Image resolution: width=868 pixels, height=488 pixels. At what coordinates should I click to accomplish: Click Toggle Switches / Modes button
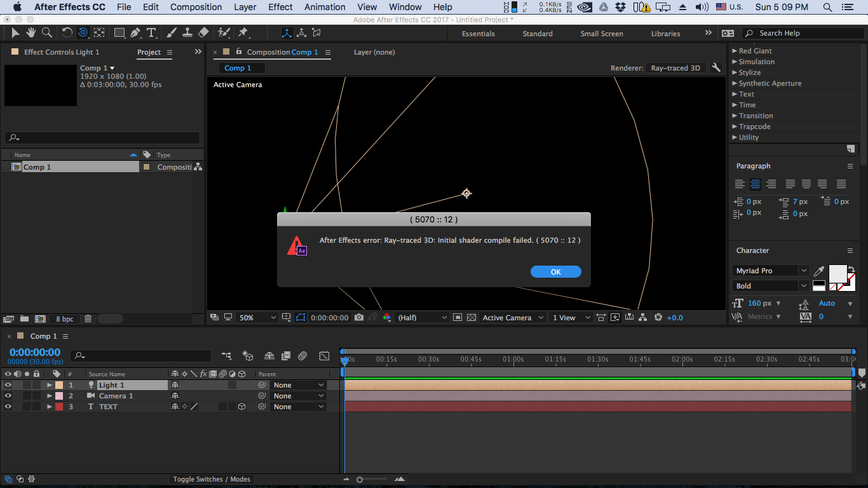[212, 479]
